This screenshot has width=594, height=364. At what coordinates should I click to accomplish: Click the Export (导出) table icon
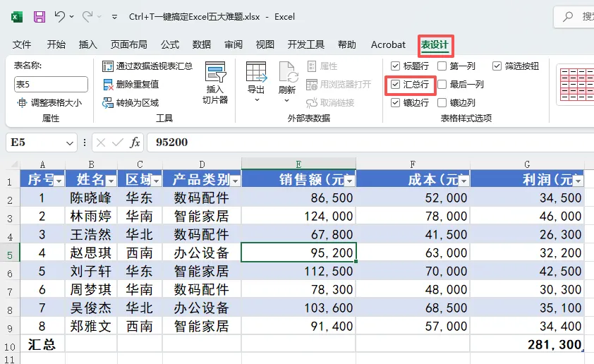click(x=257, y=73)
